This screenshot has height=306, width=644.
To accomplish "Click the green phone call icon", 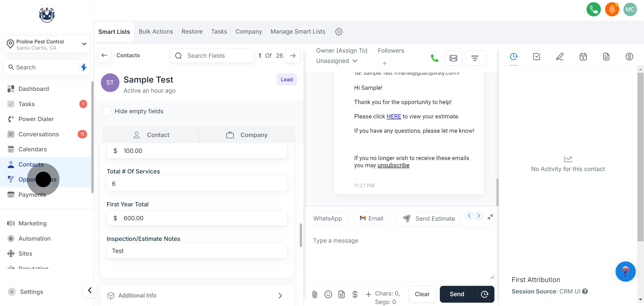I will click(434, 58).
